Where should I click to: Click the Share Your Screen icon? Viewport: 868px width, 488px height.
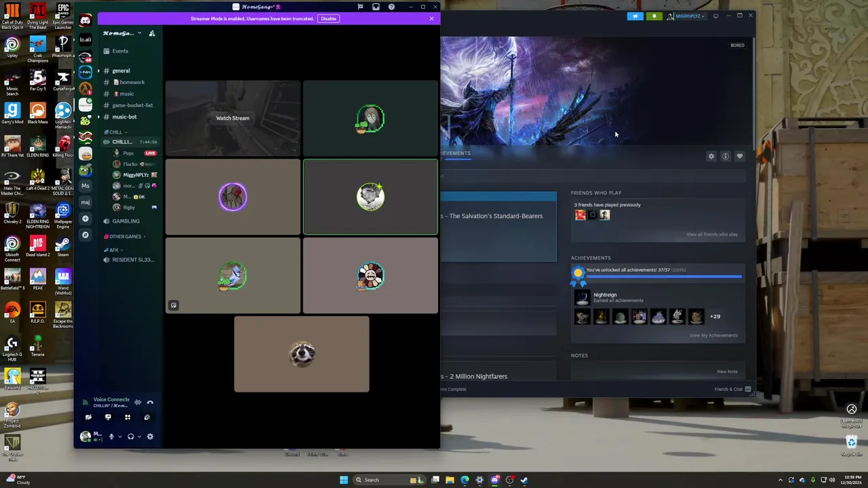pos(108,418)
